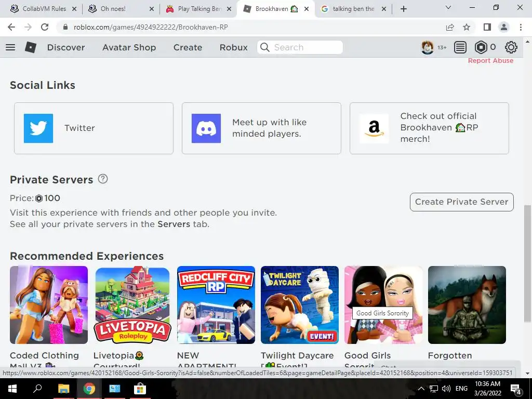
Task: Open the Twitter social link card
Action: 94,128
